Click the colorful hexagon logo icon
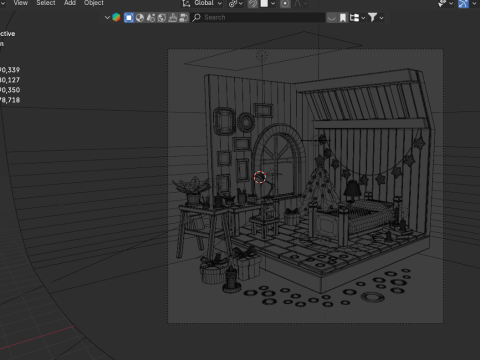Image resolution: width=480 pixels, height=360 pixels. 116,17
